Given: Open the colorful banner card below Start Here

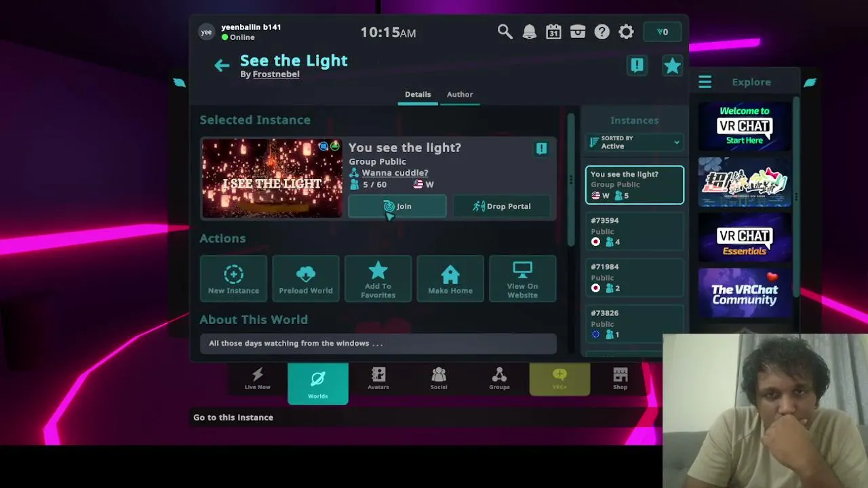Looking at the screenshot, I should click(x=745, y=182).
